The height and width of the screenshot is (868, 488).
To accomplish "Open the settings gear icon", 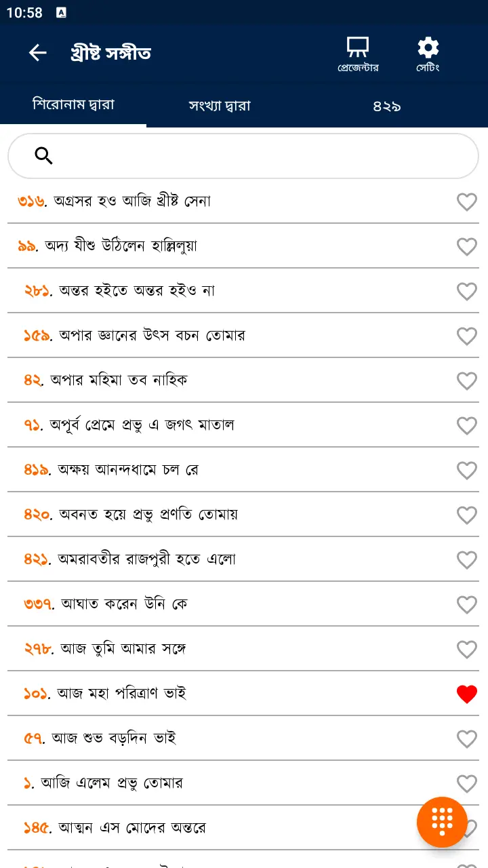I will 428,53.
